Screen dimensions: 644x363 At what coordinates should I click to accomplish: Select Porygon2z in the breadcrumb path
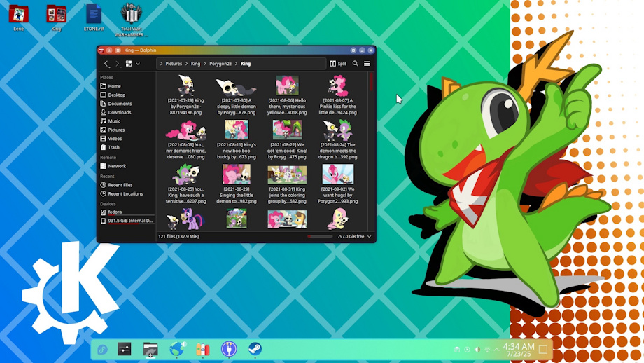(220, 64)
